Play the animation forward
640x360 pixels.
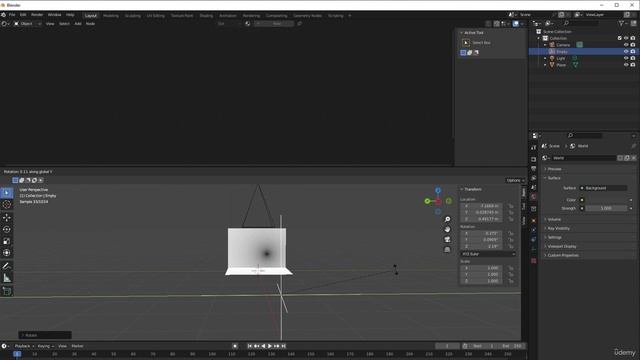pyautogui.click(x=270, y=346)
